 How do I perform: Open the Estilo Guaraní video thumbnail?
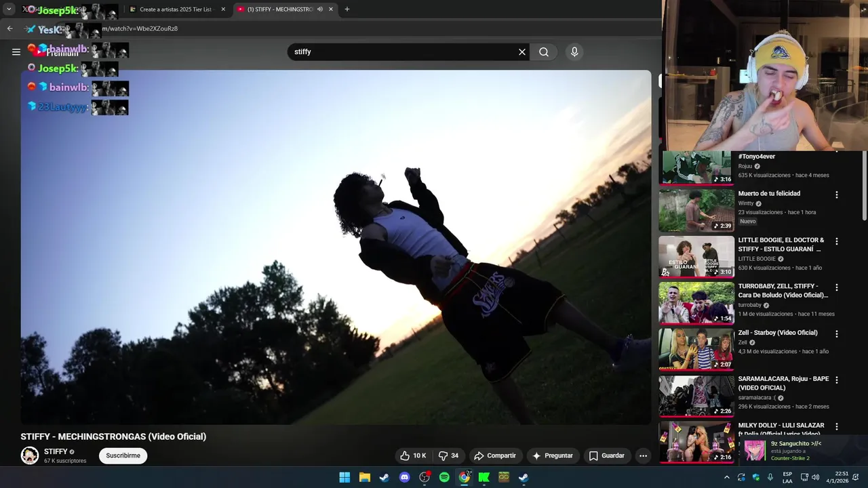[x=696, y=256]
